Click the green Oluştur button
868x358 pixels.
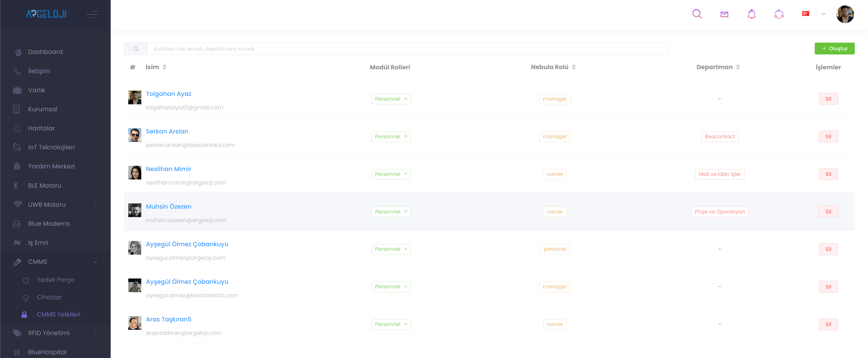coord(834,48)
